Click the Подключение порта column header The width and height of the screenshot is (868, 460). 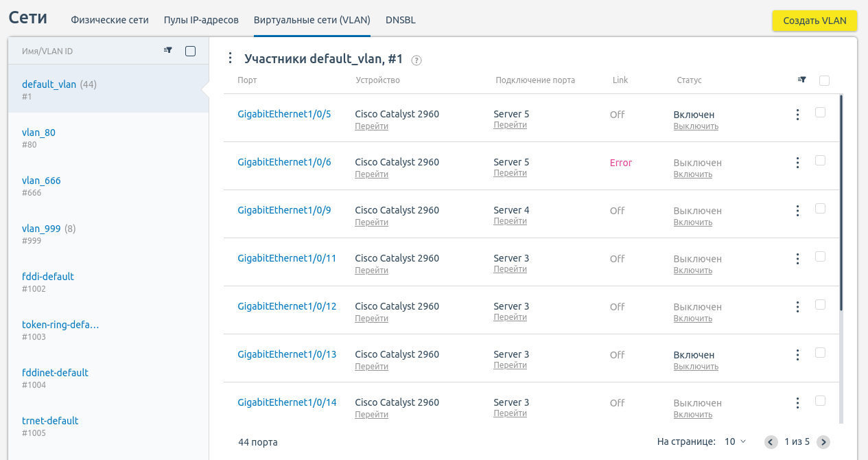535,80
